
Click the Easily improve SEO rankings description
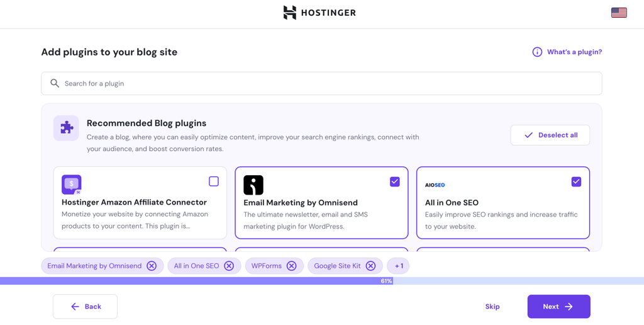tap(501, 220)
